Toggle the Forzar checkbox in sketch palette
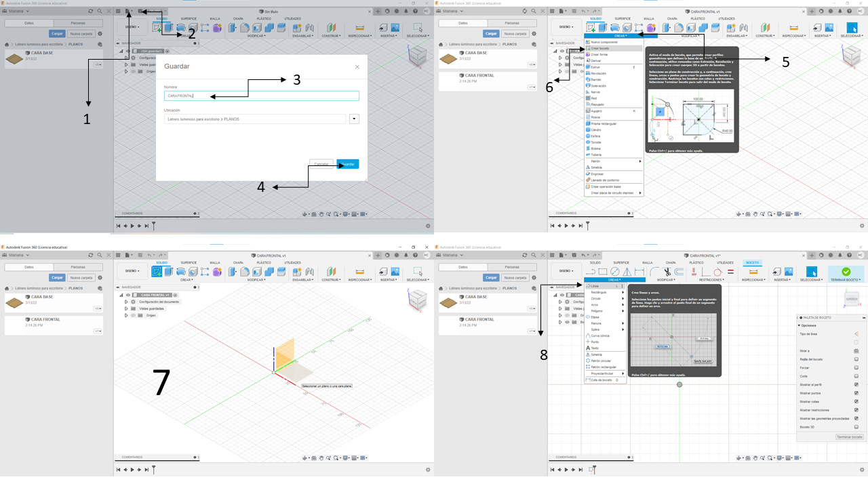This screenshot has height=488, width=868. (856, 367)
